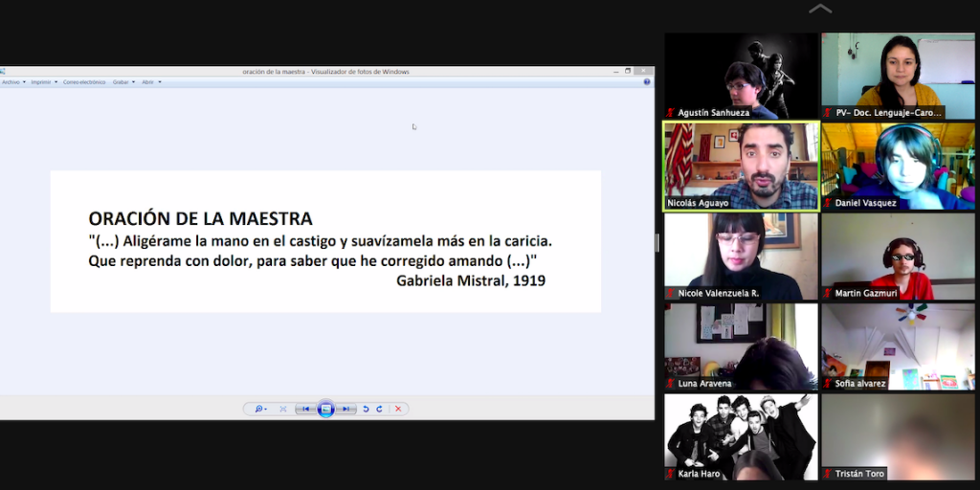Select Martin Gazmuri's video tile

[x=898, y=256]
